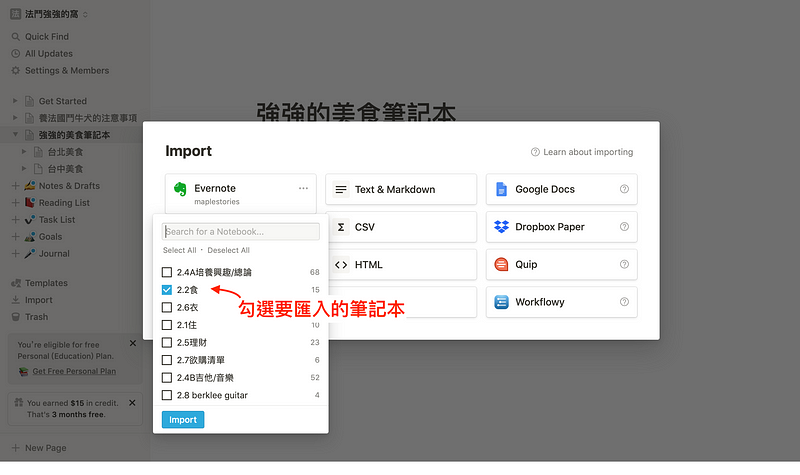Click the Quick Find magnifier icon

click(16, 37)
